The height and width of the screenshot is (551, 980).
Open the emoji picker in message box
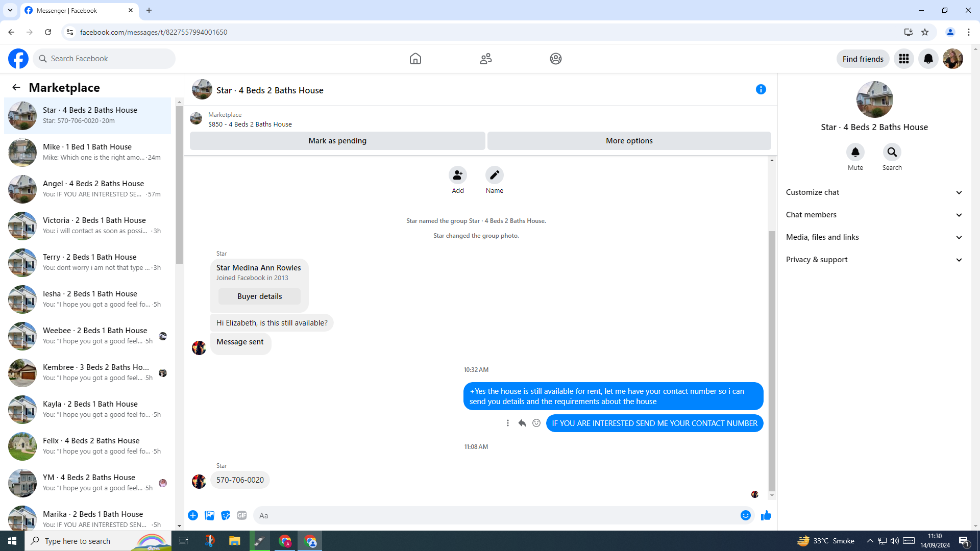click(x=745, y=516)
